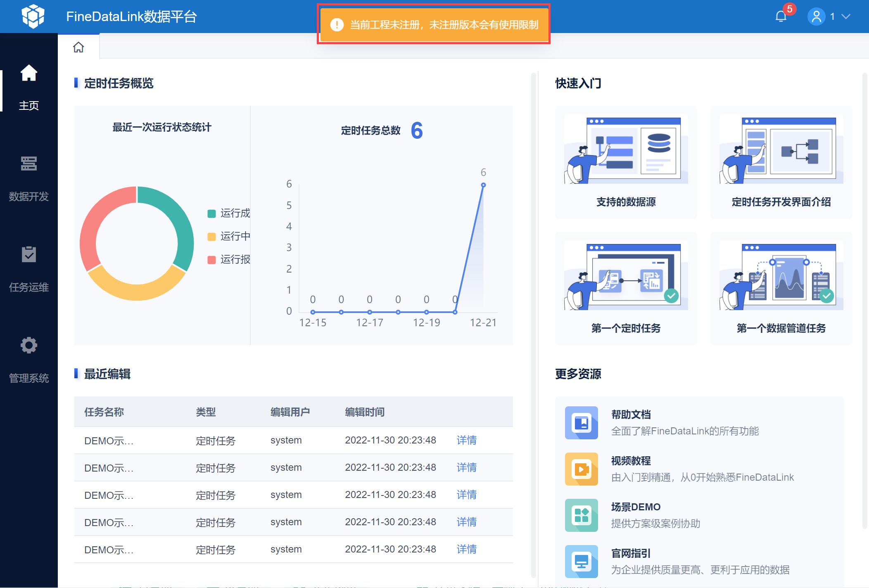Viewport: 869px width, 588px height.
Task: Open the 数据开发 sidebar icon
Action: pos(29,164)
